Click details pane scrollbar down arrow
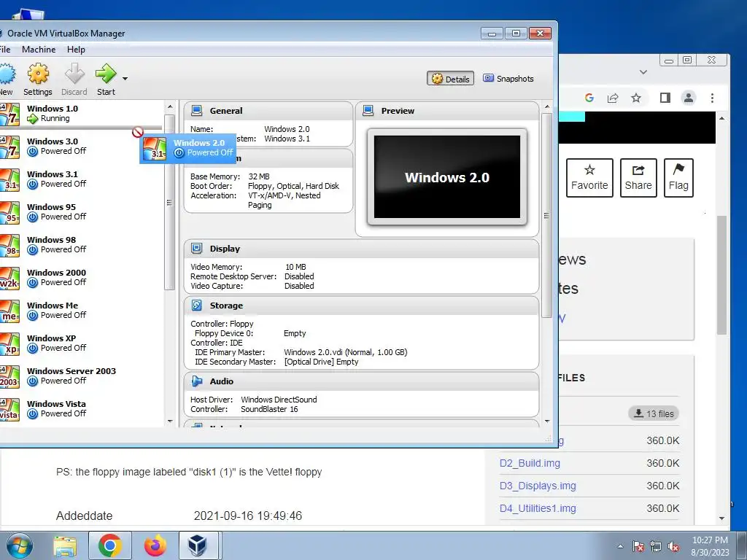 point(547,421)
